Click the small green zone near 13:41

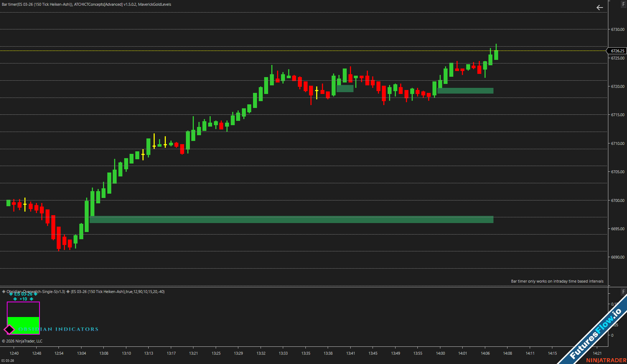345,89
